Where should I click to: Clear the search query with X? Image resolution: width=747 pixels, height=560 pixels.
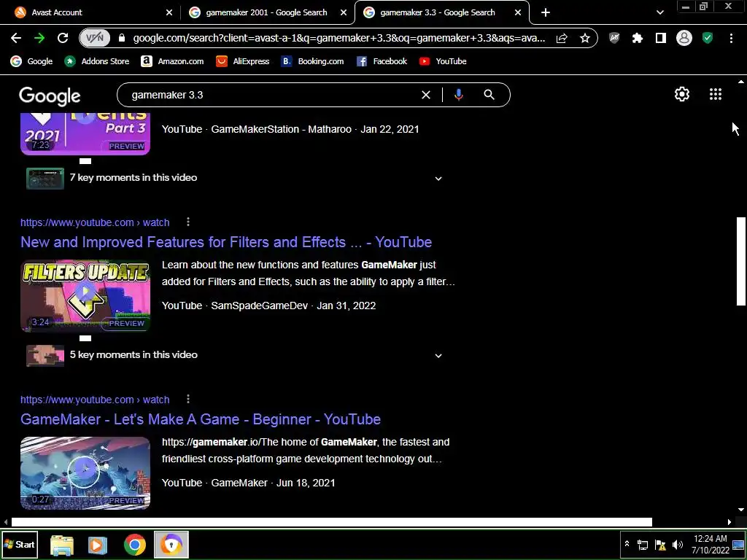click(426, 95)
